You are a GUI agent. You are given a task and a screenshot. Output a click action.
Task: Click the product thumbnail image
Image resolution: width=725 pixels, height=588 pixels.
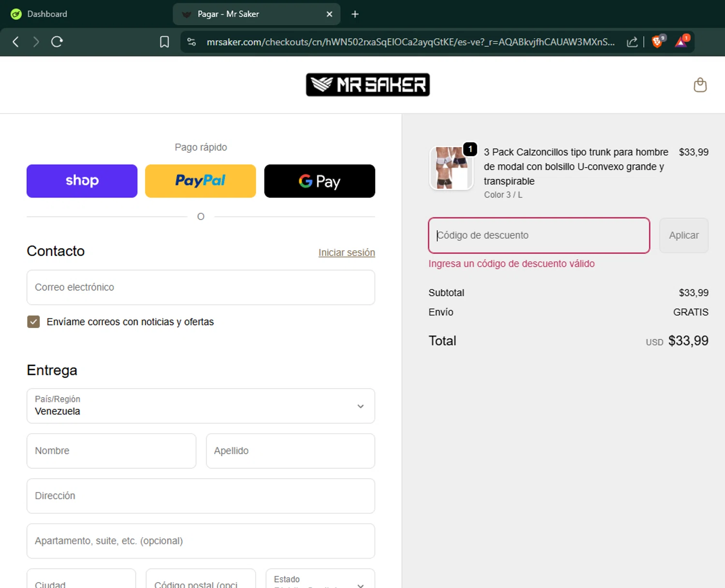451,168
